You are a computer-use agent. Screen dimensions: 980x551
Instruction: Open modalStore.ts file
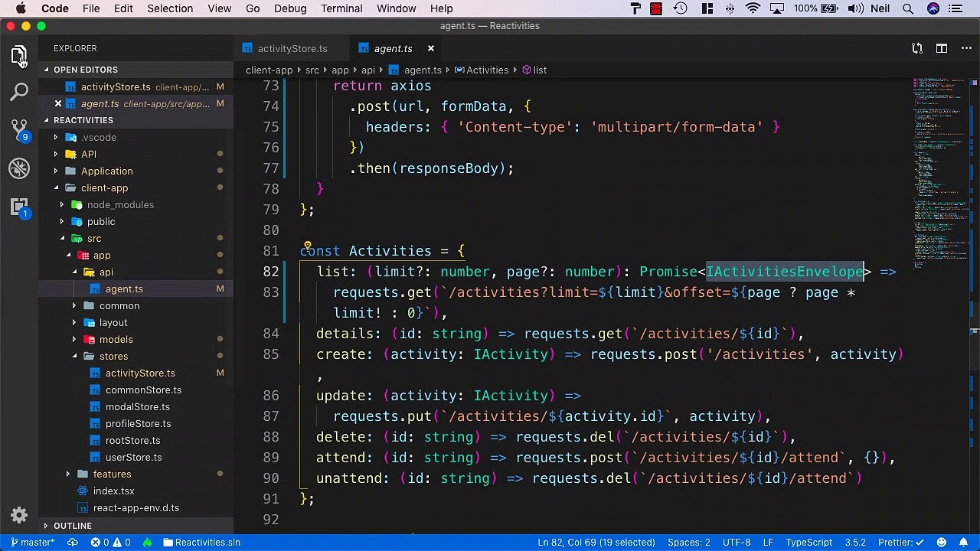point(137,406)
